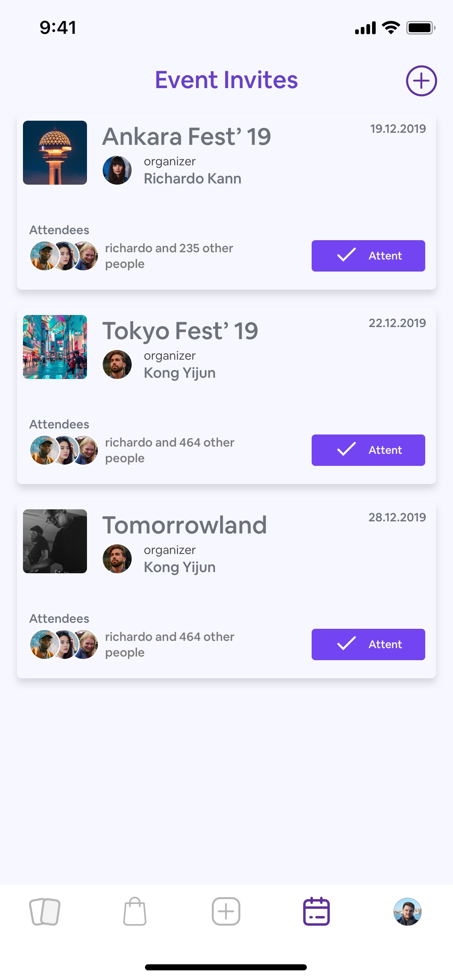Screen dimensions: 453x980
Task: View organizer Richardo Kann's avatar
Action: (x=117, y=170)
